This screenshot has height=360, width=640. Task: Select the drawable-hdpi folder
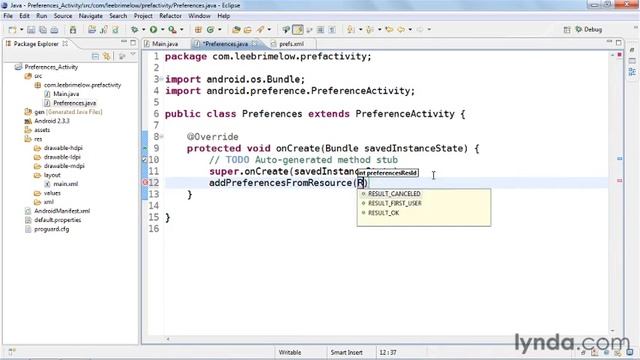click(x=63, y=148)
